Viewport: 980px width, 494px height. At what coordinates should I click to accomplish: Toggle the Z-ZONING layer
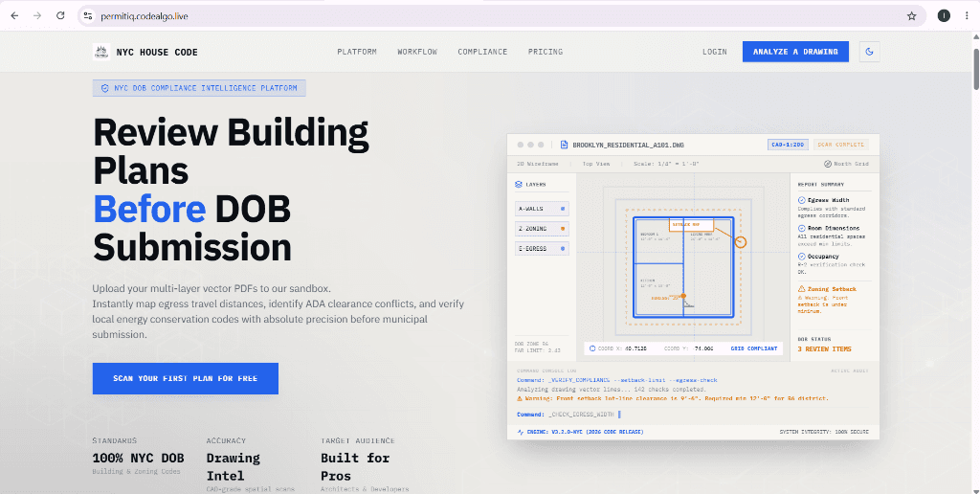(x=542, y=228)
